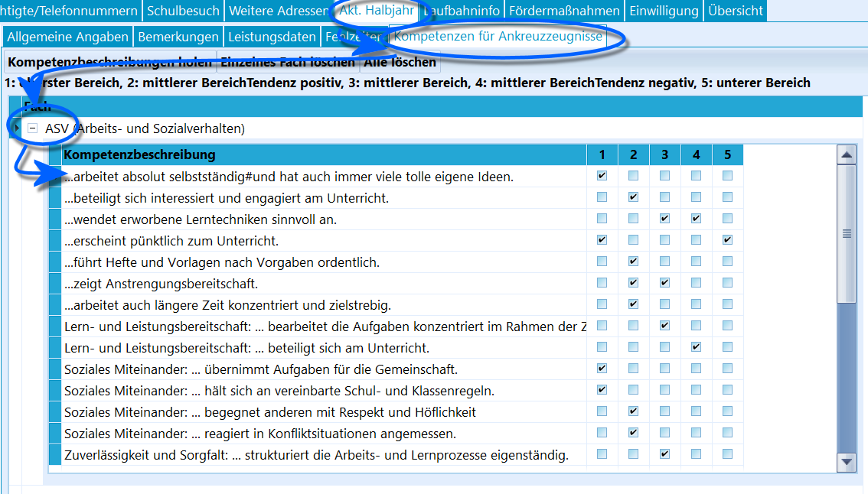Click Kompetenzbeschreibungen holen button
Screen dimensions: 868x494
coord(109,62)
